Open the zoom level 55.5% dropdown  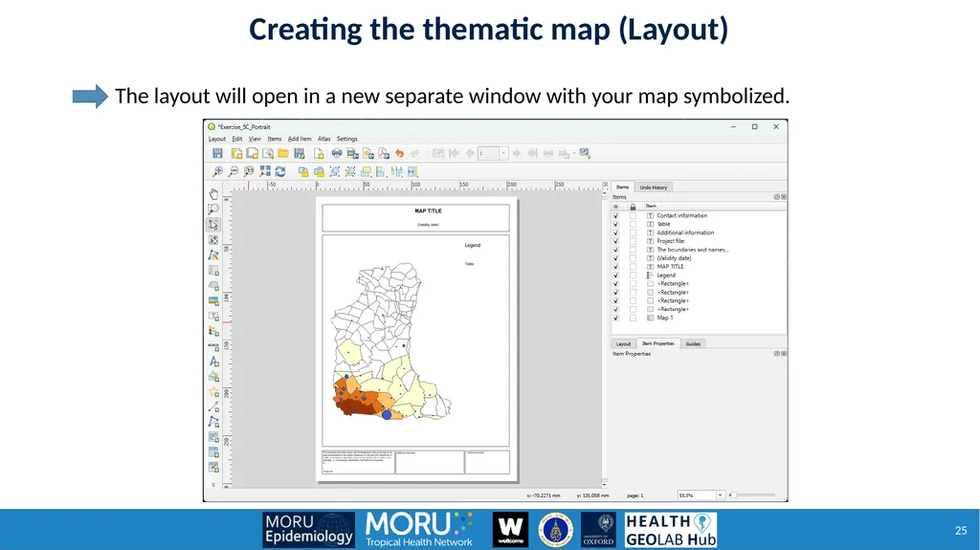coord(720,495)
